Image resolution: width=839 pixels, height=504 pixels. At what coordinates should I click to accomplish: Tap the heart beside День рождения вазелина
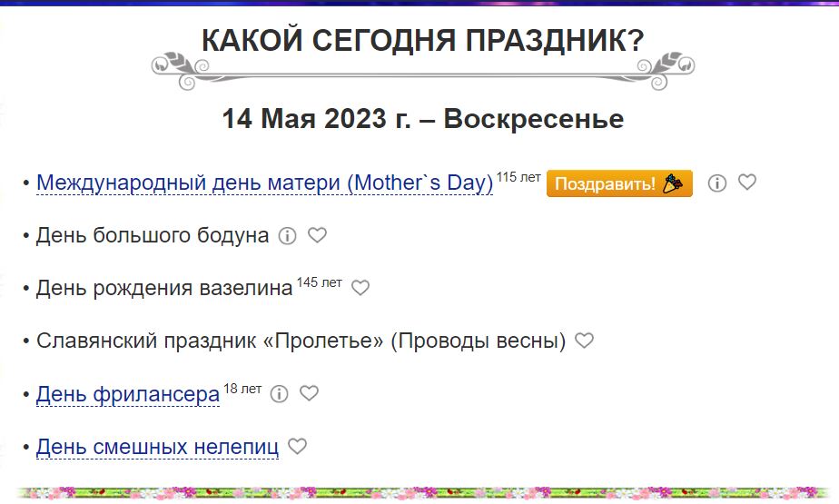click(x=360, y=288)
